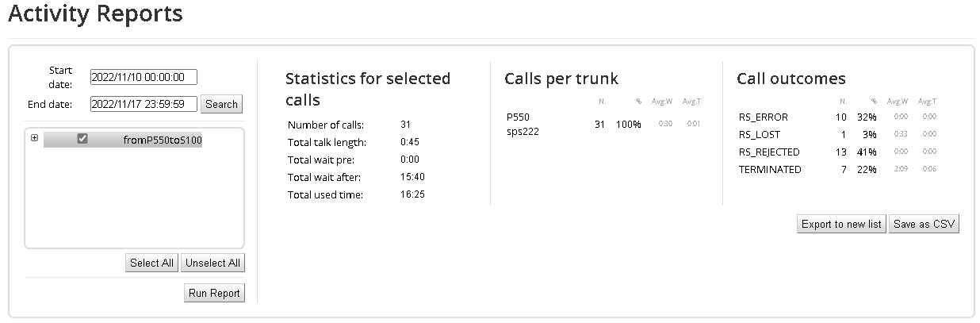980x323 pixels.
Task: Click the Start date input field
Action: coord(144,77)
